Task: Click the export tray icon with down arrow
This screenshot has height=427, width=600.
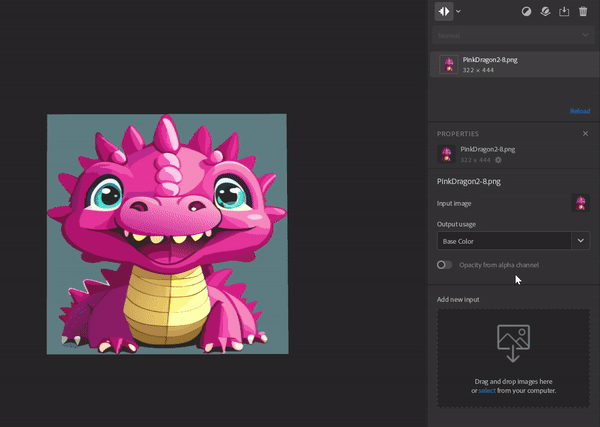Action: 564,12
